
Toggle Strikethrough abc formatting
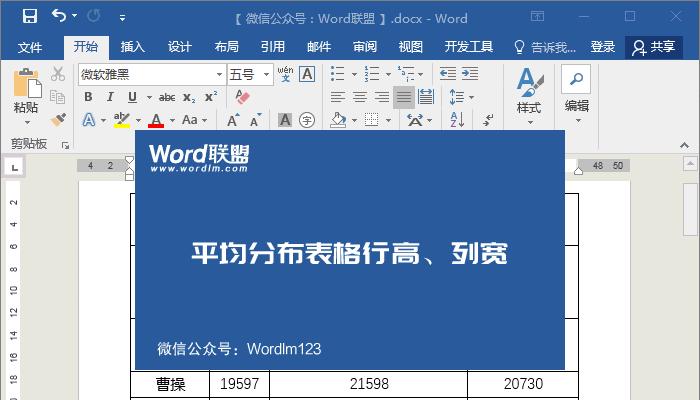[167, 97]
